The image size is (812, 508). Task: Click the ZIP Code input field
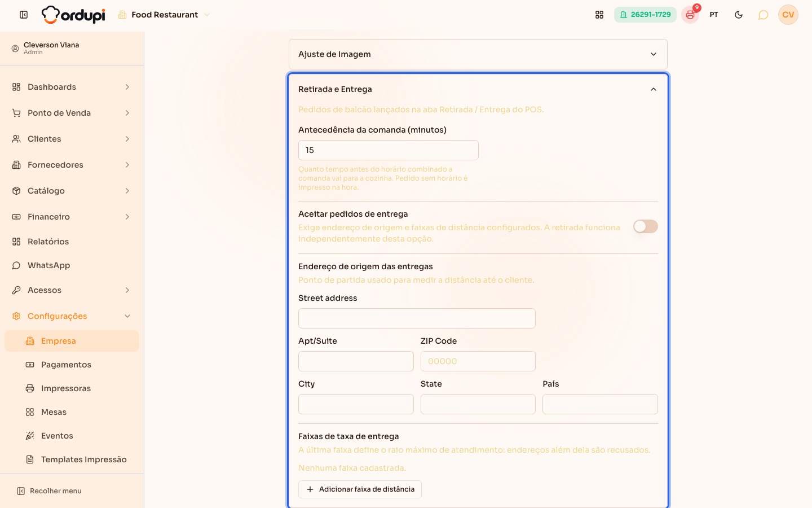[478, 361]
